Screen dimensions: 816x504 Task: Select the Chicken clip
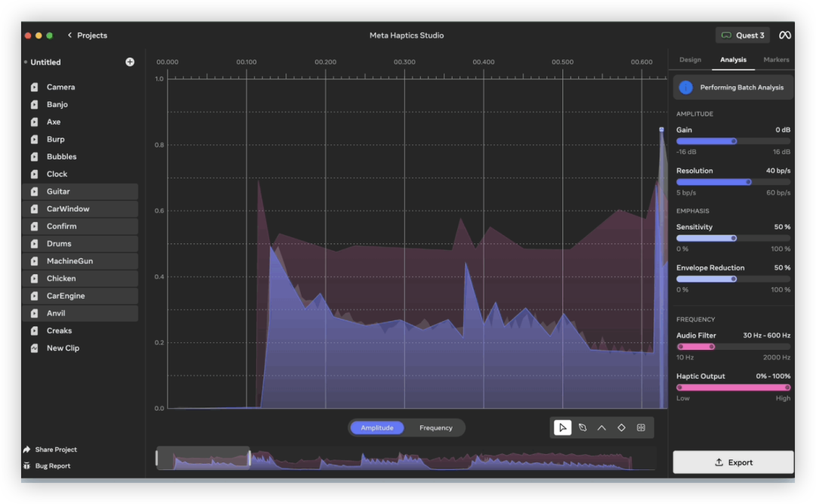pos(80,279)
